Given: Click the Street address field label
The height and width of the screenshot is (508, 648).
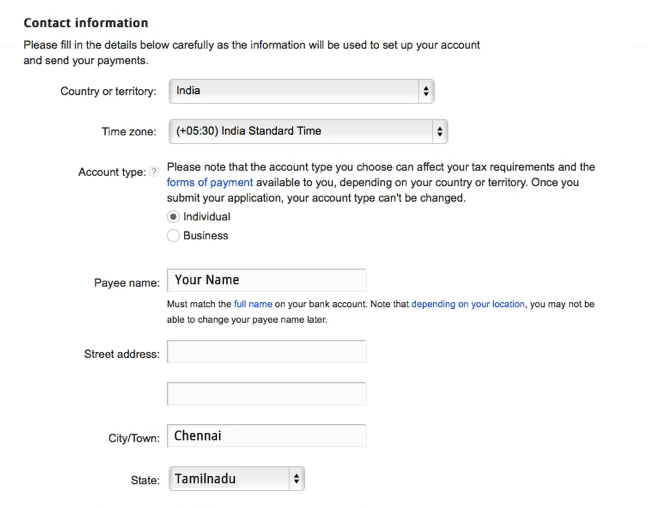Looking at the screenshot, I should (x=121, y=354).
